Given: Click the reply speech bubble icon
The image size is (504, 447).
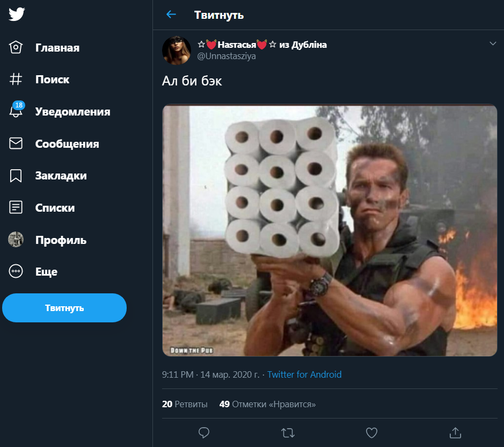Looking at the screenshot, I should 204,432.
